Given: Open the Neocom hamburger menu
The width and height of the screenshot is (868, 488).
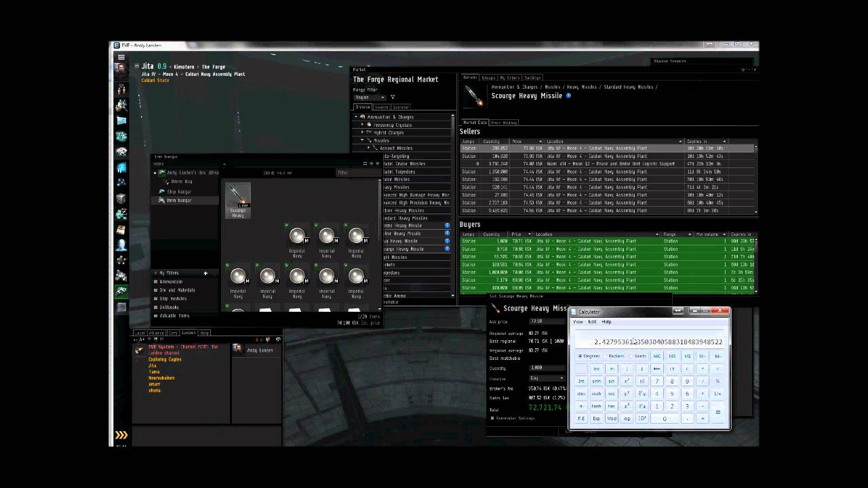Looking at the screenshot, I should tap(121, 57).
